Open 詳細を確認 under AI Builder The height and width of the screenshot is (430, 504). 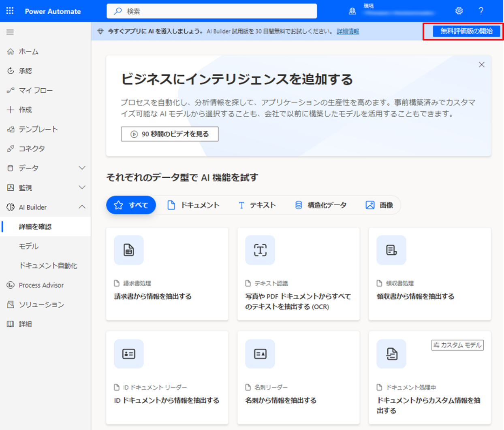[45, 227]
